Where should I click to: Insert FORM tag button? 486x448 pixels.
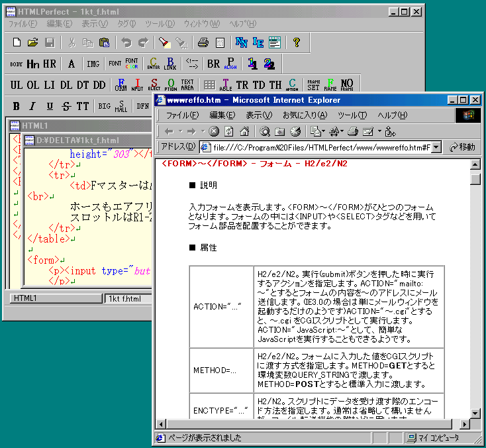[x=121, y=85]
